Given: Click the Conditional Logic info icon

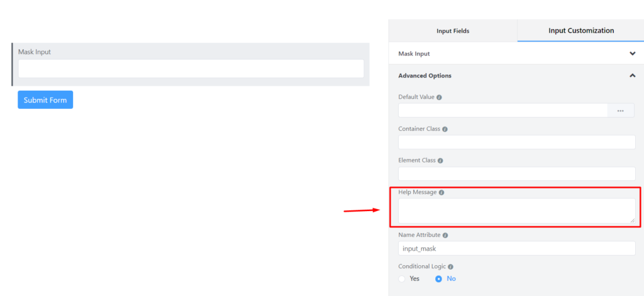Looking at the screenshot, I should [x=450, y=267].
